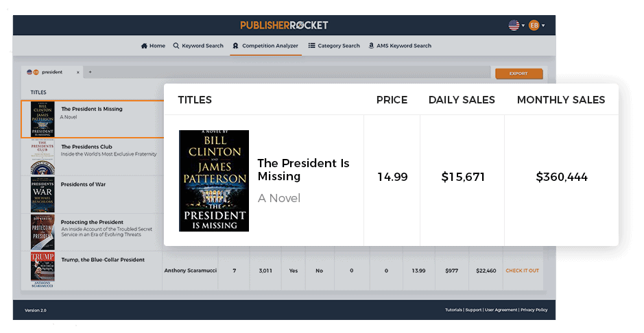The width and height of the screenshot is (644, 333).
Task: Select Trump, the Blue-Collar President title
Action: tap(103, 260)
